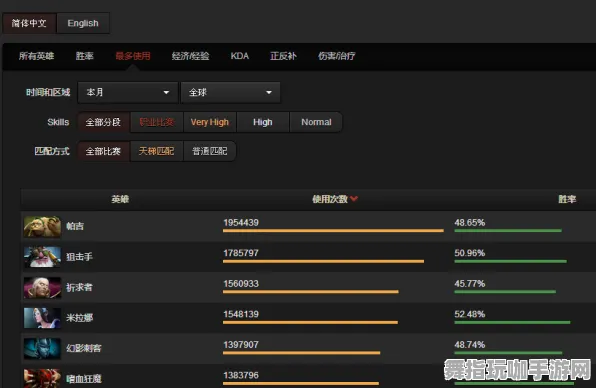
Task: Open the 本月 time period dropdown
Action: pyautogui.click(x=128, y=92)
